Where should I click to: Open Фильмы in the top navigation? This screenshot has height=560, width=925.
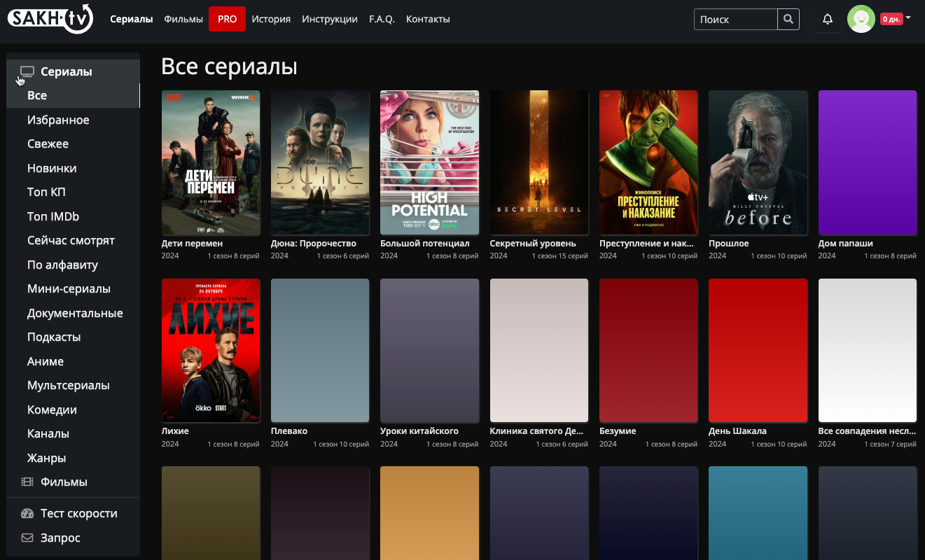point(183,20)
